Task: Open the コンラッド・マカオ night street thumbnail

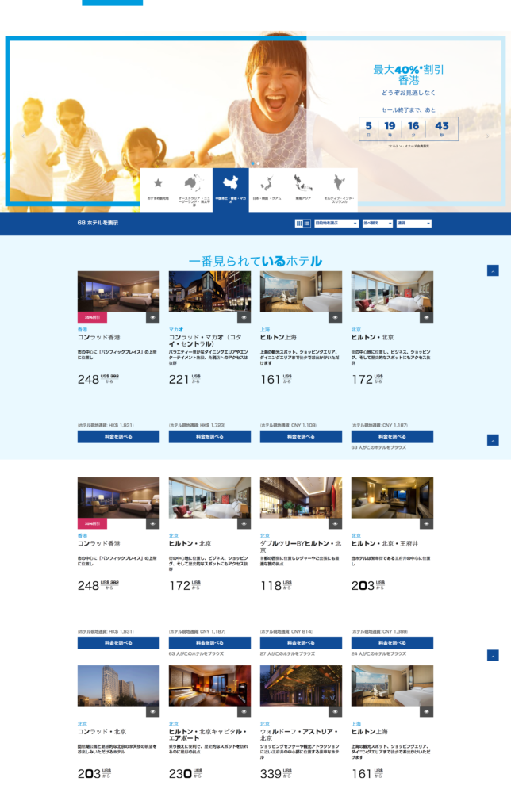Action: [210, 291]
